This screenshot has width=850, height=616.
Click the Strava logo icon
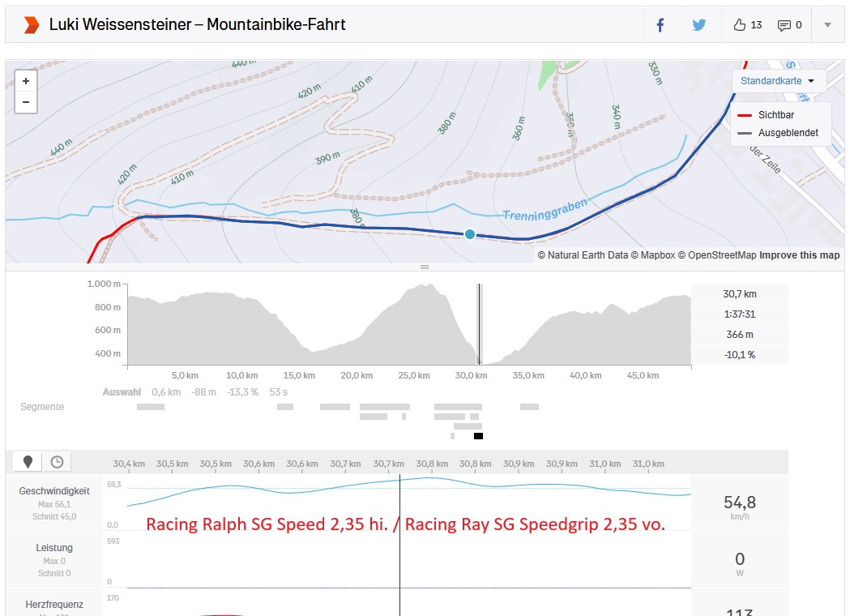31,25
